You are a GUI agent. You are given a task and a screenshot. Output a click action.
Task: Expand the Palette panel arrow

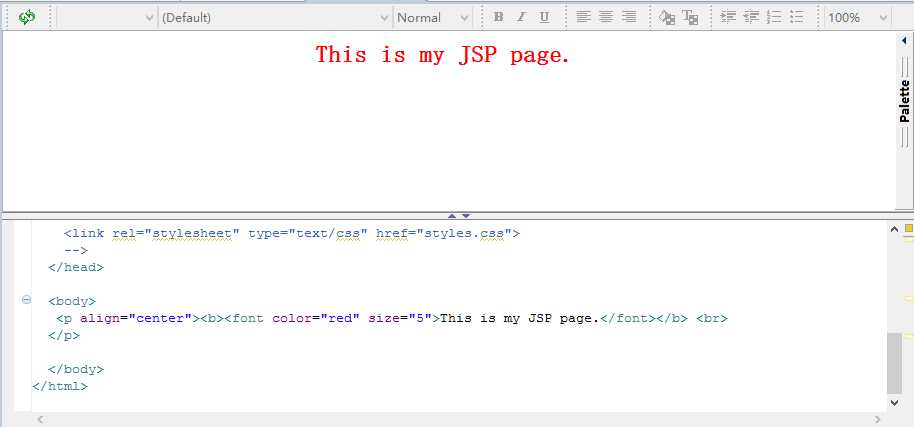904,41
